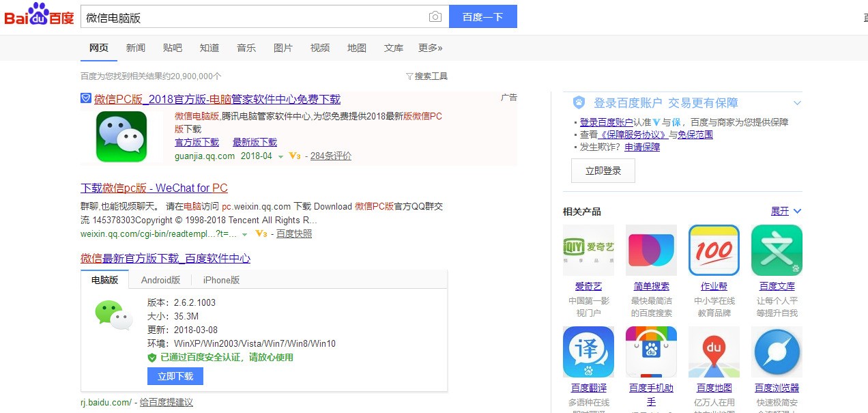Click the shield icon before the ad title
The width and height of the screenshot is (868, 413).
tap(85, 98)
